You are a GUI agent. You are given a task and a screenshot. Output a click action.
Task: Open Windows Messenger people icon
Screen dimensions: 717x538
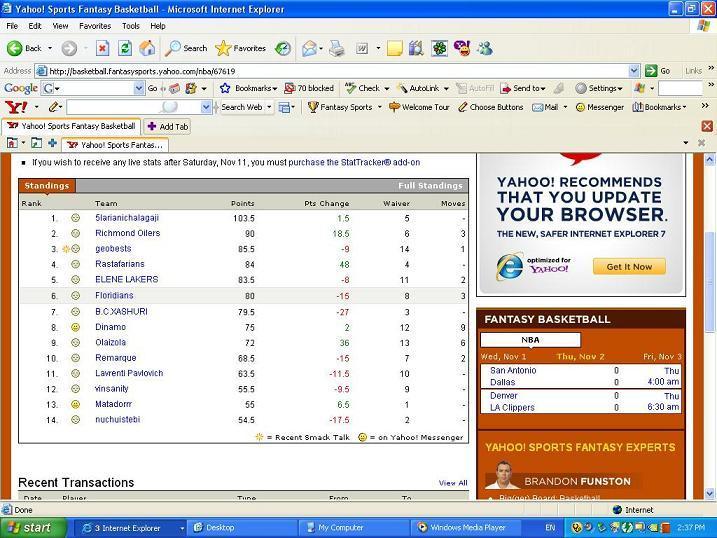point(485,48)
